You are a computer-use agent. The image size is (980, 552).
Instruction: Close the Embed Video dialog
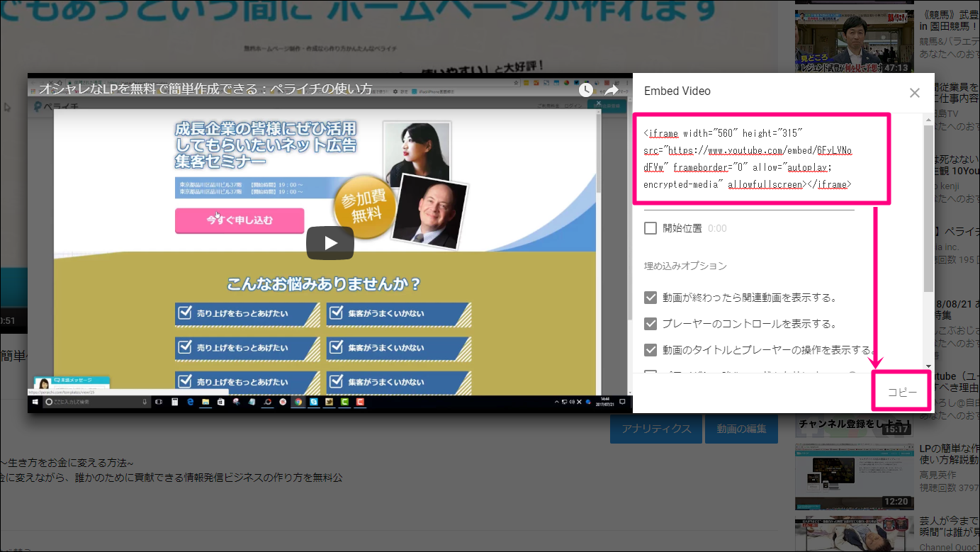coord(915,93)
